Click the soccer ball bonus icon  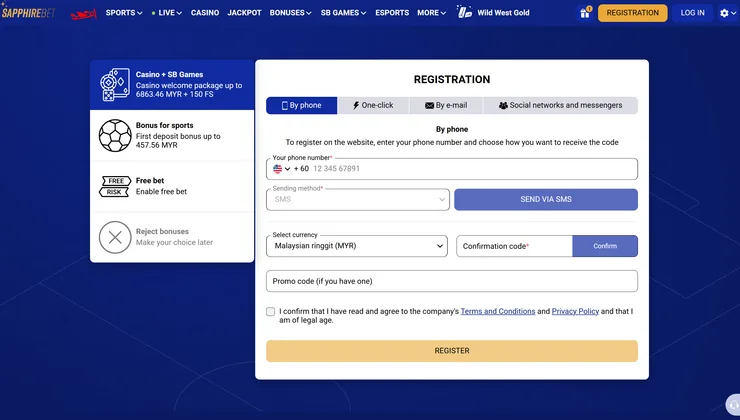[x=115, y=135]
